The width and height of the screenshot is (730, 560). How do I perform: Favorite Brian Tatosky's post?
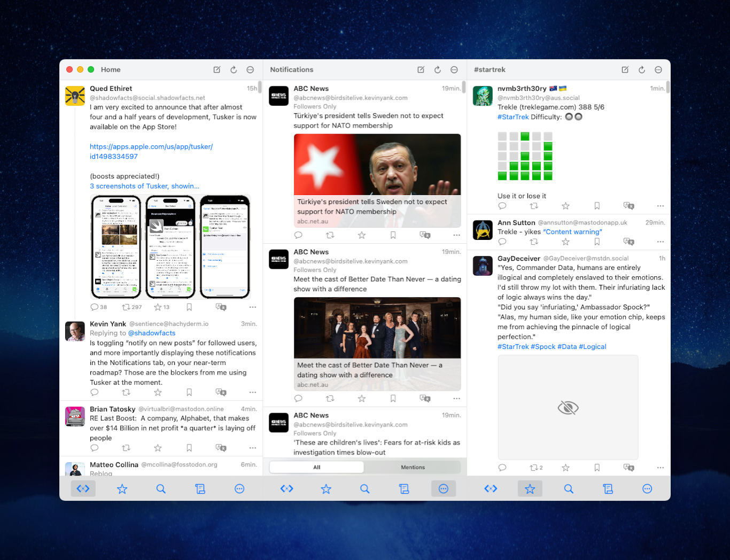tap(158, 448)
